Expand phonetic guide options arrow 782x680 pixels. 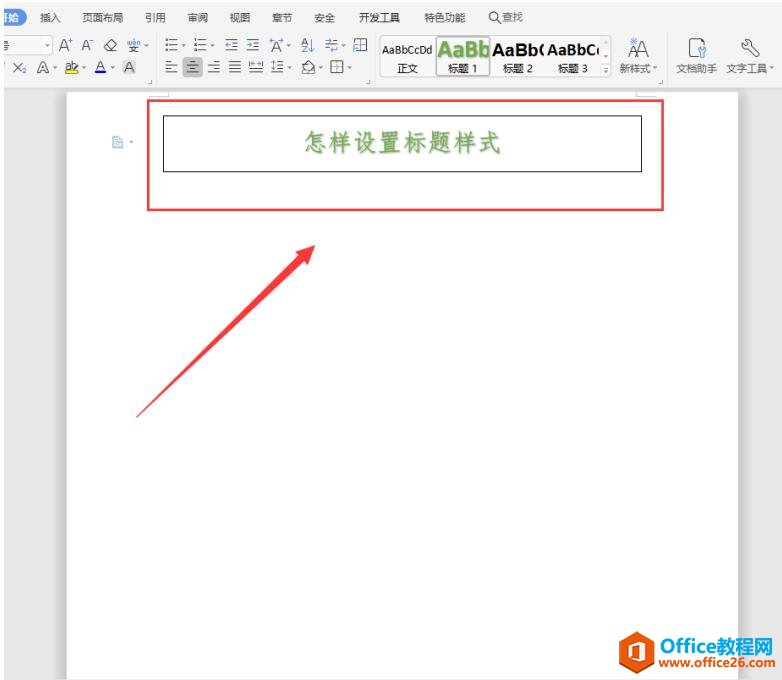(147, 46)
